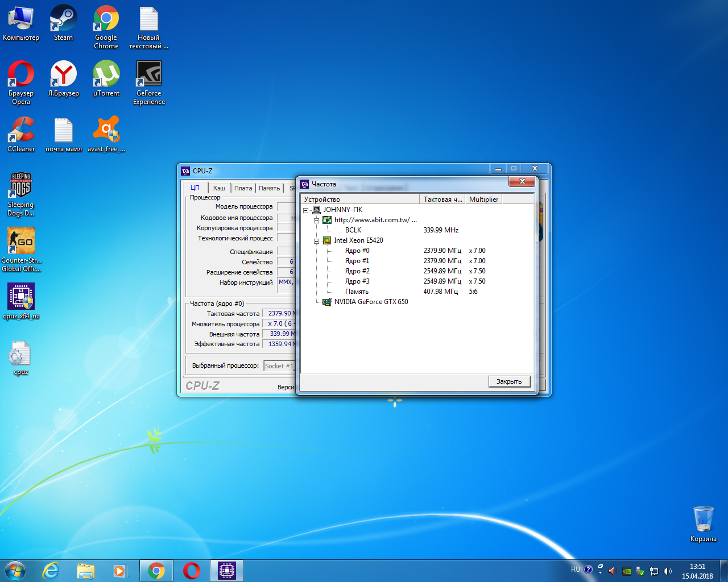Collapse the abit.com.tw motherboard node
The height and width of the screenshot is (582, 728).
tap(316, 220)
